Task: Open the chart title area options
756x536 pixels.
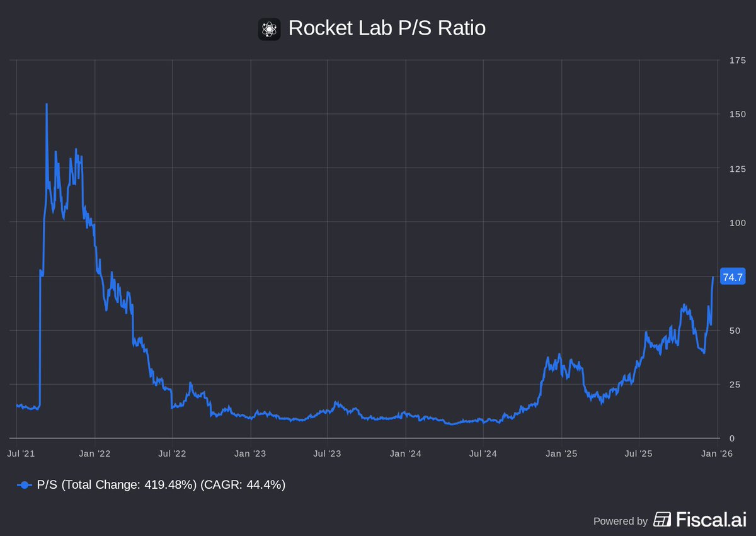Action: point(386,28)
